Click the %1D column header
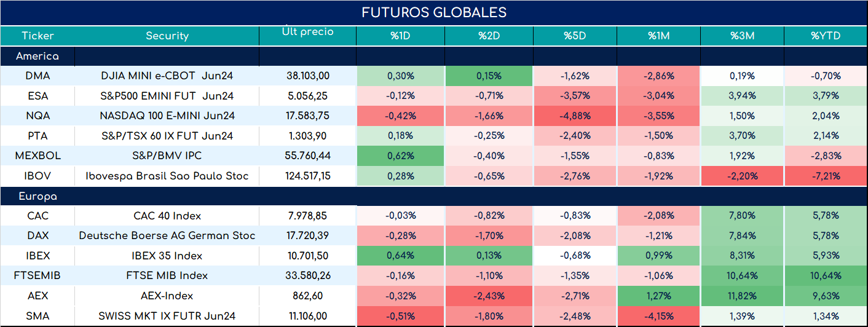 (400, 36)
